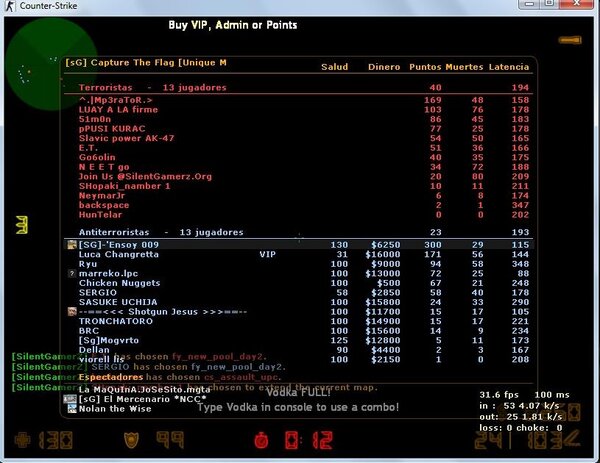600x463 pixels.
Task: Click the armor shield HUD icon
Action: click(131, 440)
